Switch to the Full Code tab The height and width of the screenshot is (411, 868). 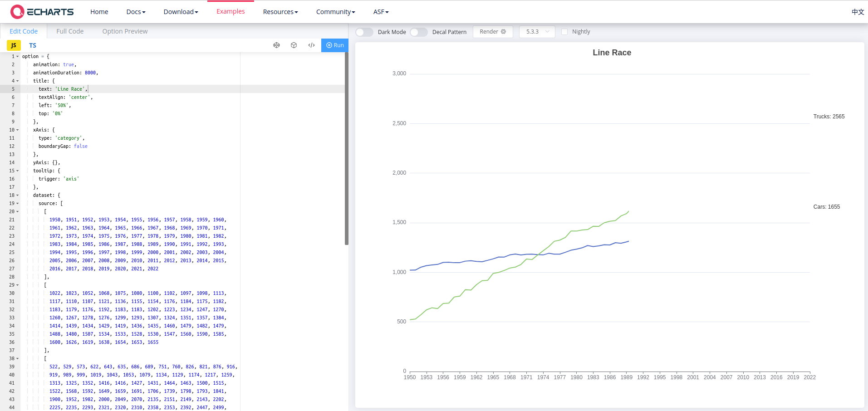coord(70,31)
